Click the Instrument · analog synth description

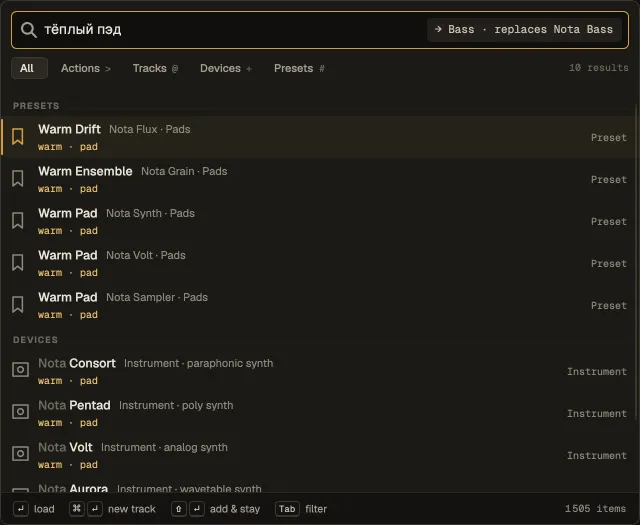(x=164, y=447)
